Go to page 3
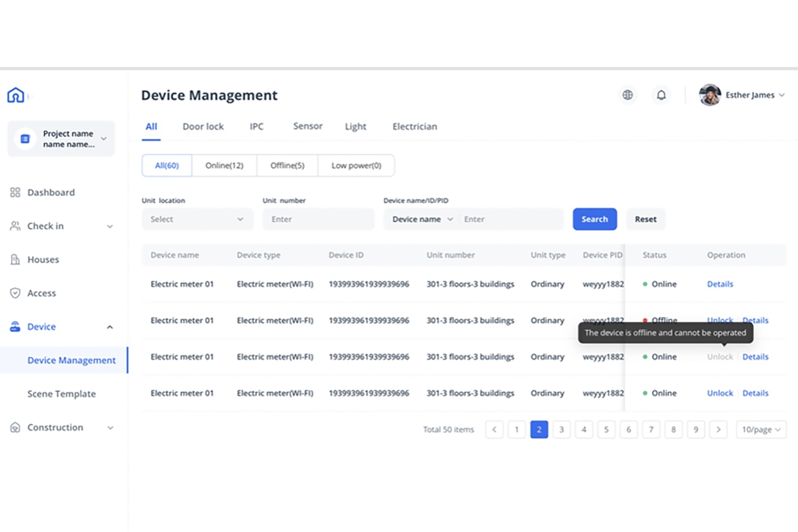This screenshot has height=532, width=798. pyautogui.click(x=561, y=429)
